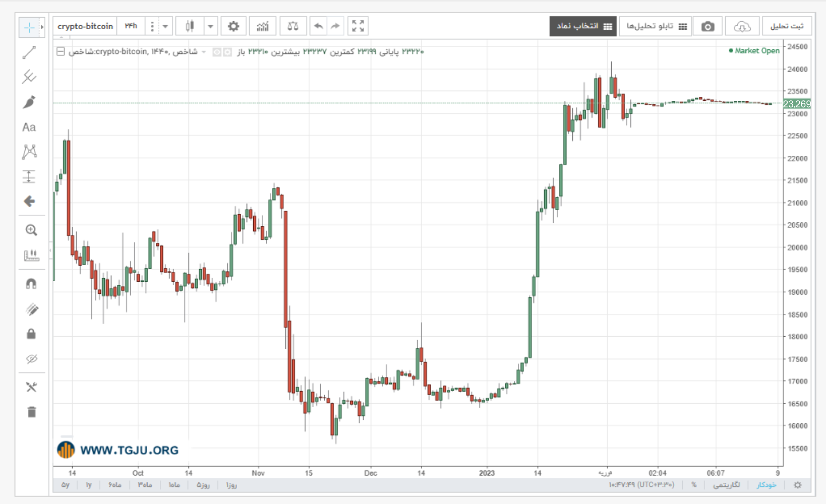Viewport: 826px width, 504px height.
Task: Open chart properties gear icon
Action: (x=233, y=26)
